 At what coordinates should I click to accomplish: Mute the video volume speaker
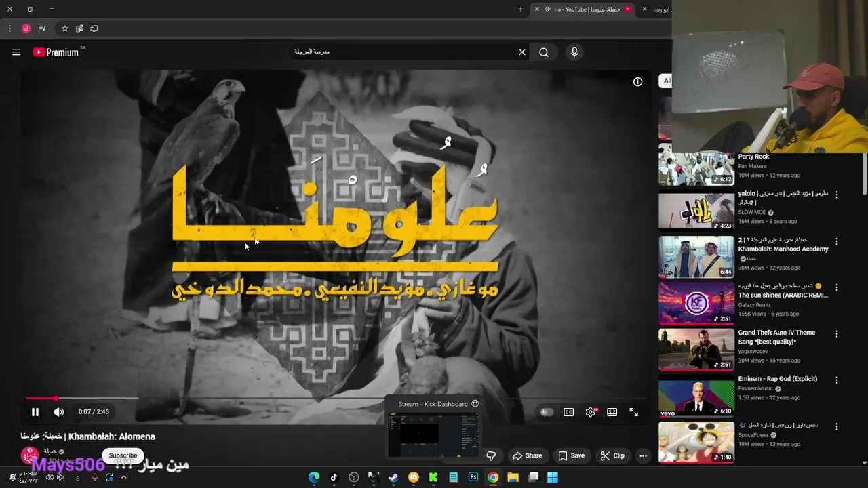[59, 411]
